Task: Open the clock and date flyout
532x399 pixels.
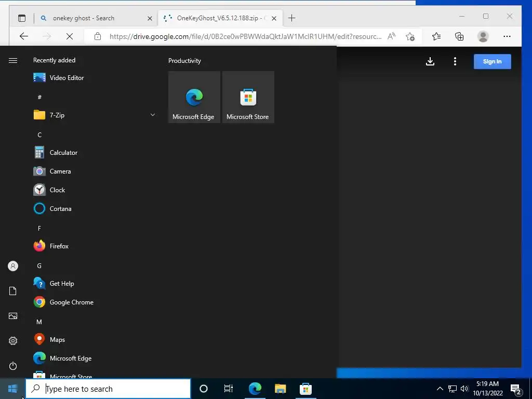Action: 487,389
